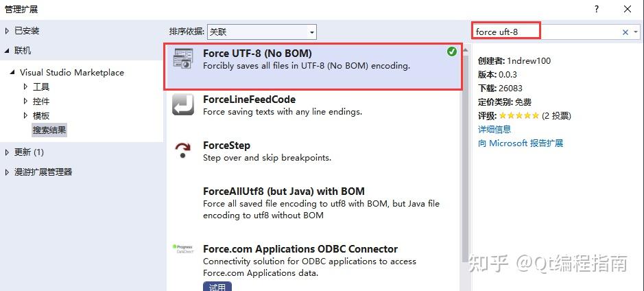Click the ForceStep extension icon
The width and height of the screenshot is (644, 291).
183,150
